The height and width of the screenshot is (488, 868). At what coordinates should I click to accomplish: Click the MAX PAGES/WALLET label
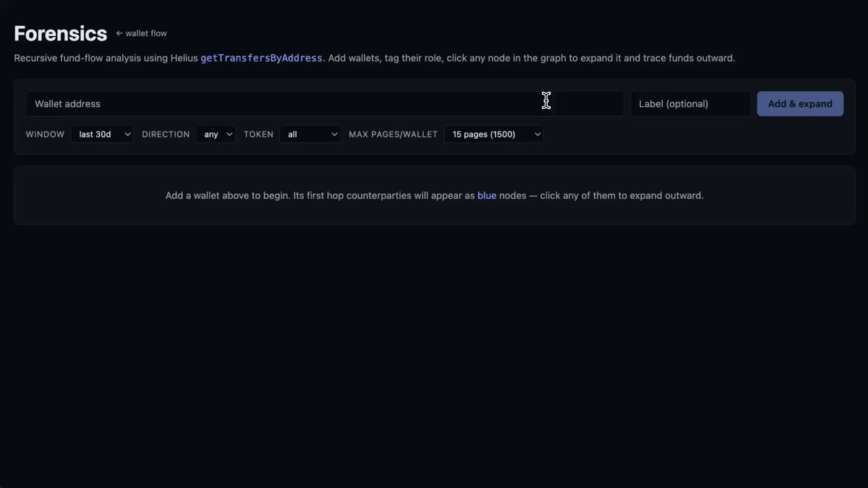pyautogui.click(x=393, y=134)
